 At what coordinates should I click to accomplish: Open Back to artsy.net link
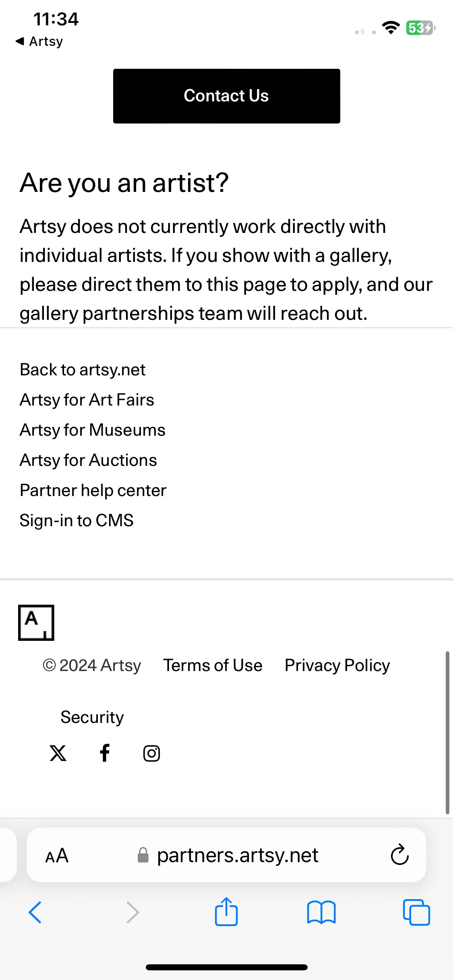point(83,369)
